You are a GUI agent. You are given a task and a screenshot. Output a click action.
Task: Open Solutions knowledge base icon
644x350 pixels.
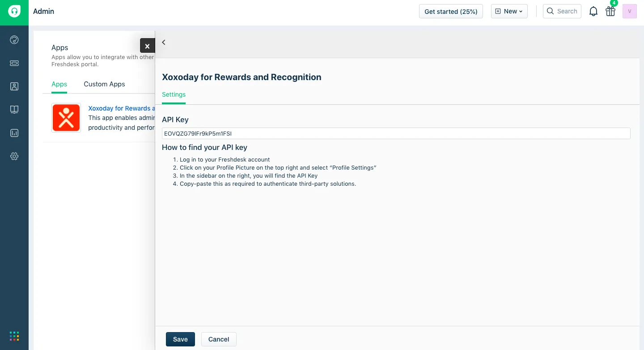pyautogui.click(x=14, y=110)
